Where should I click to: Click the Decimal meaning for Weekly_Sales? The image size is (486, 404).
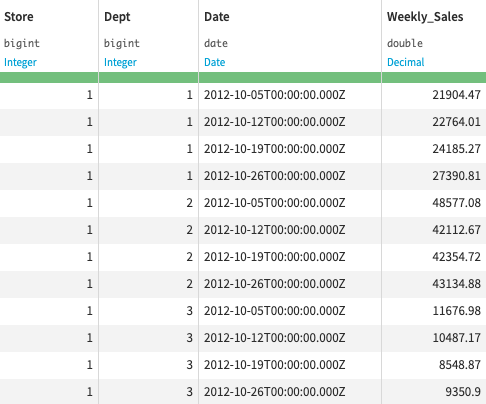[406, 62]
